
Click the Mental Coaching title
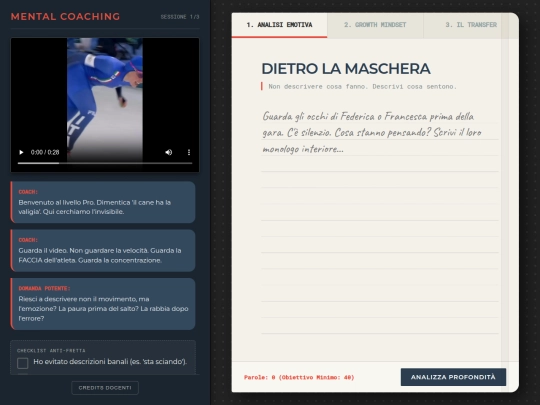65,17
